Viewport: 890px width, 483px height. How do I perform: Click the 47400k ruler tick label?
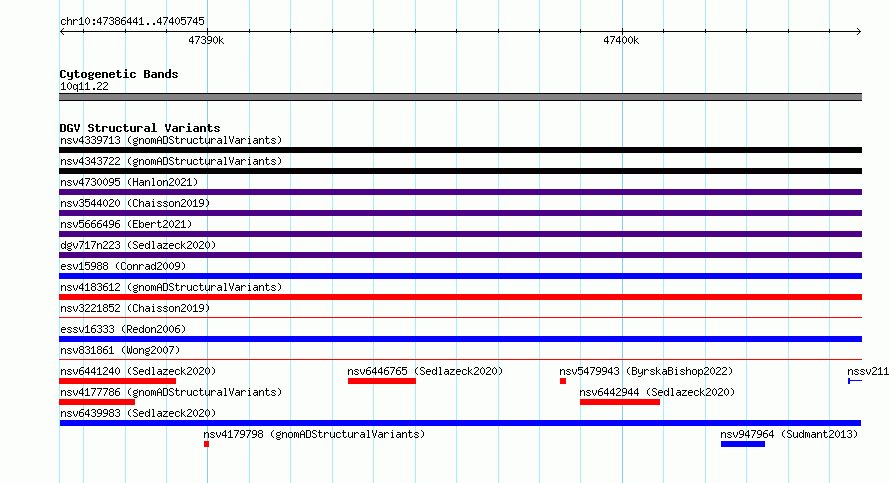pos(621,40)
